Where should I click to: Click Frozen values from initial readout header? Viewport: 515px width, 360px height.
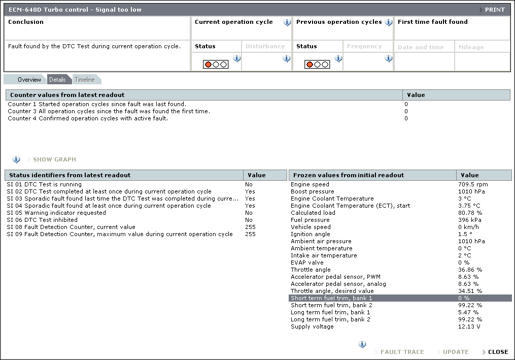click(x=372, y=175)
